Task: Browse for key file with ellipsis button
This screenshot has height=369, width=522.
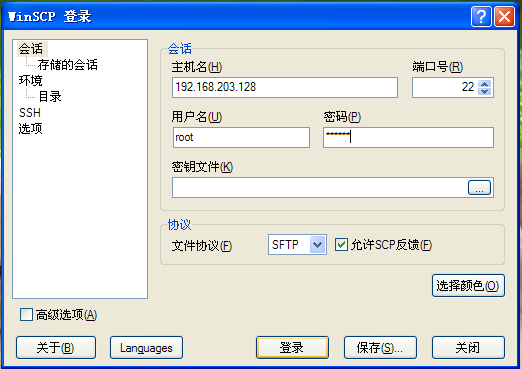Action: 479,188
